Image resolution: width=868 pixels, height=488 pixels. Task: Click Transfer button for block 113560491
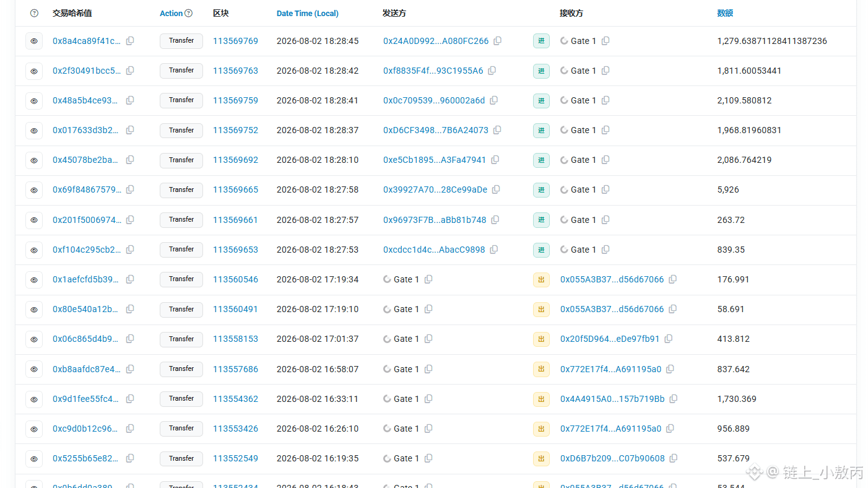(181, 309)
